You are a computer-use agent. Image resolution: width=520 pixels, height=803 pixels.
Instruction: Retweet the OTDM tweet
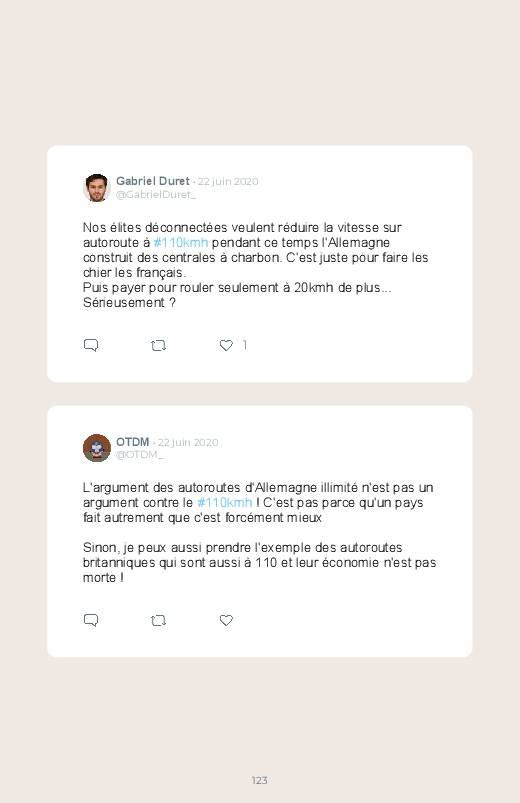pyautogui.click(x=158, y=621)
